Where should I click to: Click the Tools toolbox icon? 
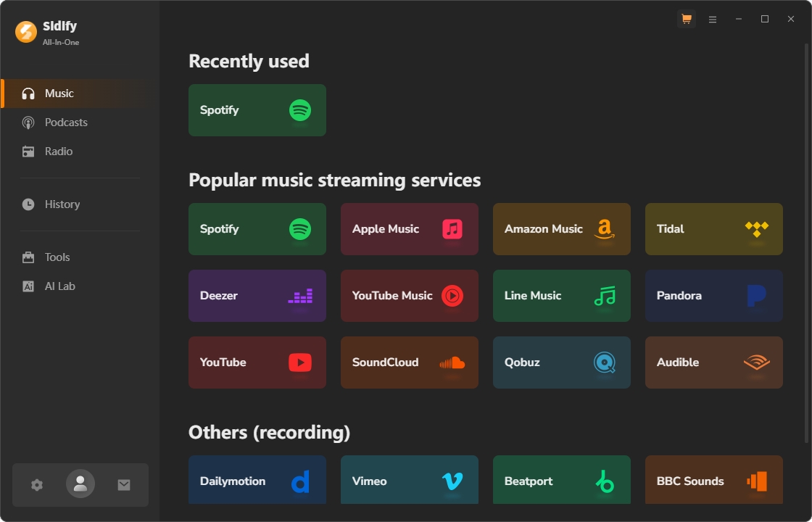click(x=28, y=257)
